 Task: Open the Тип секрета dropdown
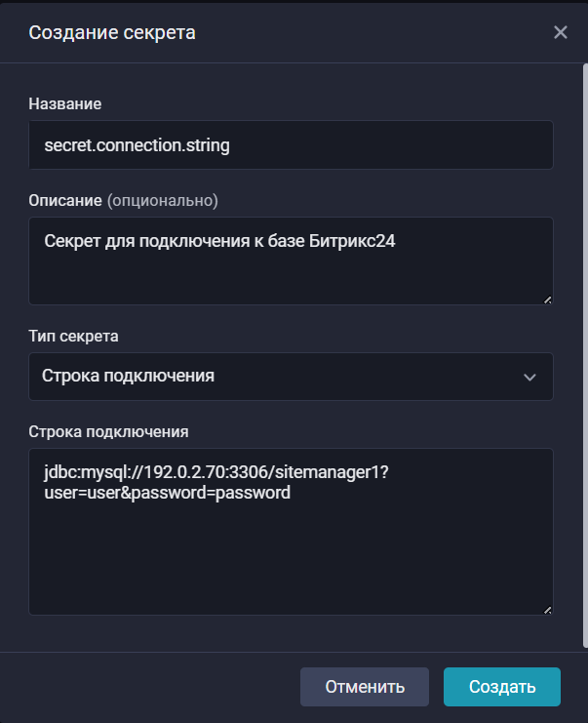click(291, 377)
